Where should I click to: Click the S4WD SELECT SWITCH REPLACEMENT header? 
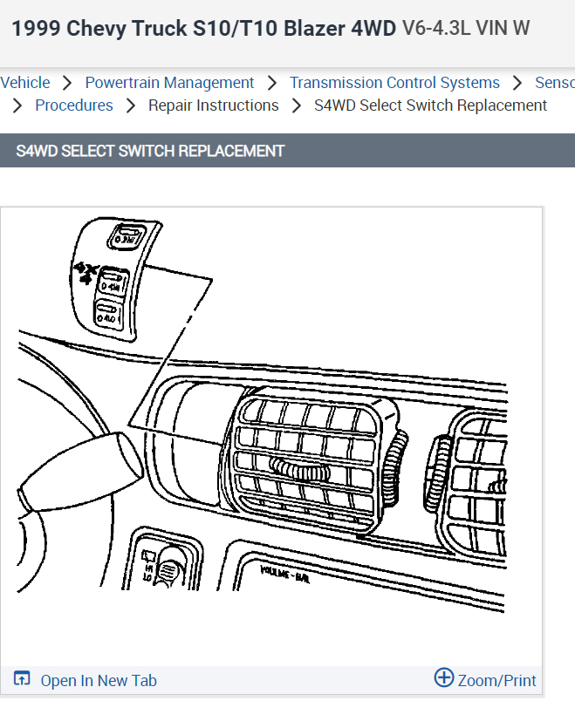pyautogui.click(x=150, y=151)
